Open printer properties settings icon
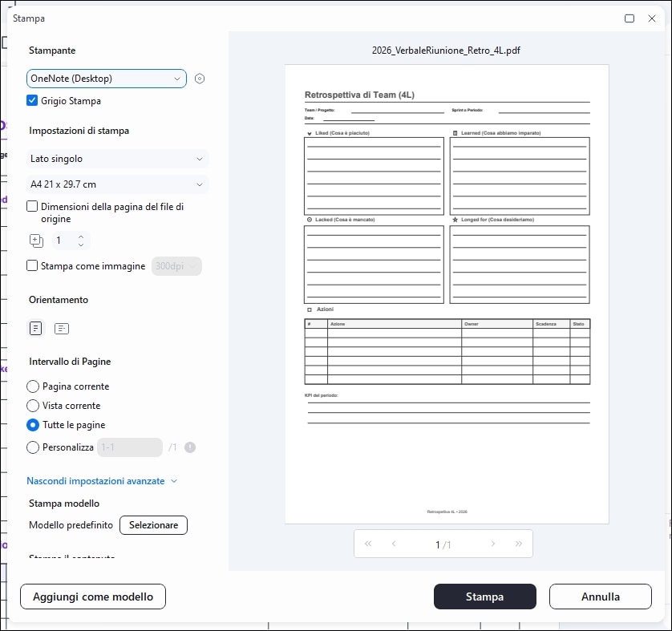This screenshot has width=672, height=631. click(x=200, y=79)
